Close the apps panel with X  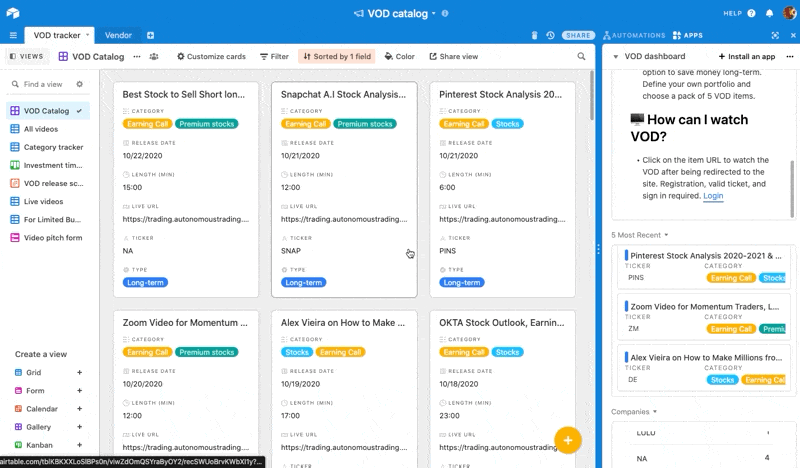coord(793,35)
